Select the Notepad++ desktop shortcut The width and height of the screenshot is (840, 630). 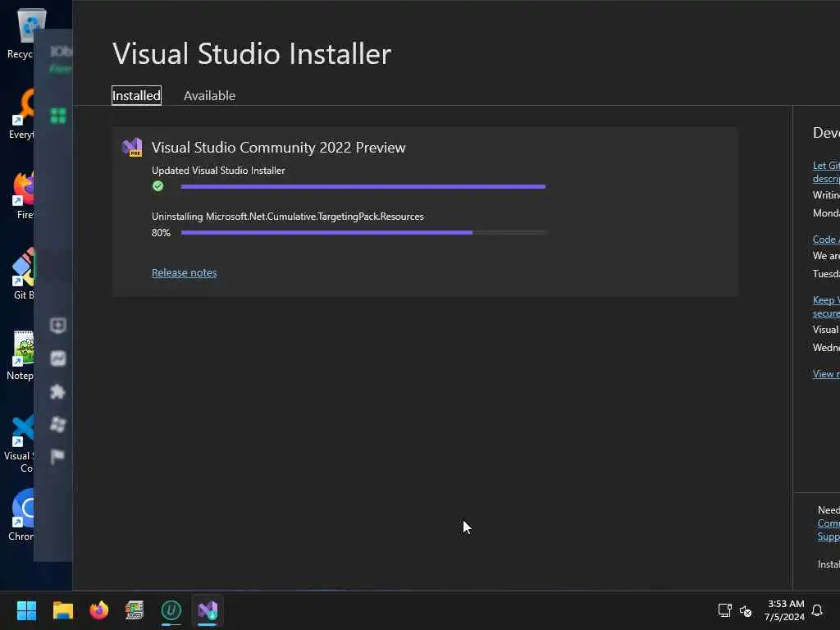pyautogui.click(x=21, y=355)
